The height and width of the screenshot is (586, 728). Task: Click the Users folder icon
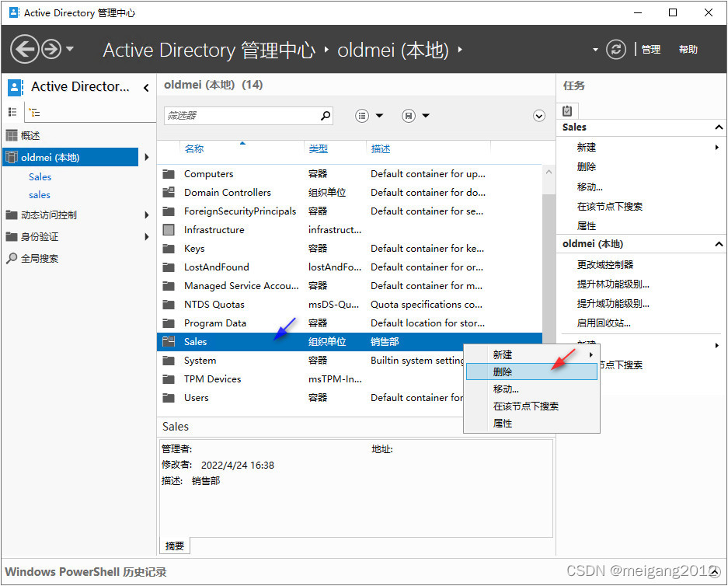(x=169, y=398)
